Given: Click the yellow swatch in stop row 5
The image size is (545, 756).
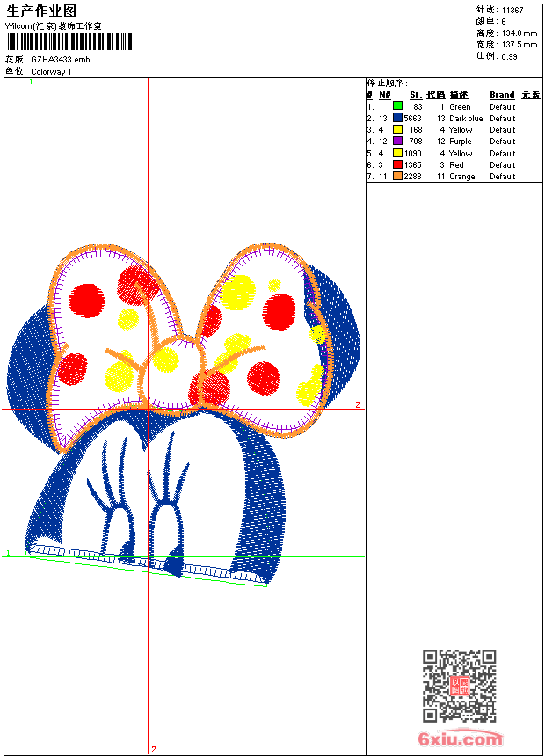Looking at the screenshot, I should [x=397, y=153].
